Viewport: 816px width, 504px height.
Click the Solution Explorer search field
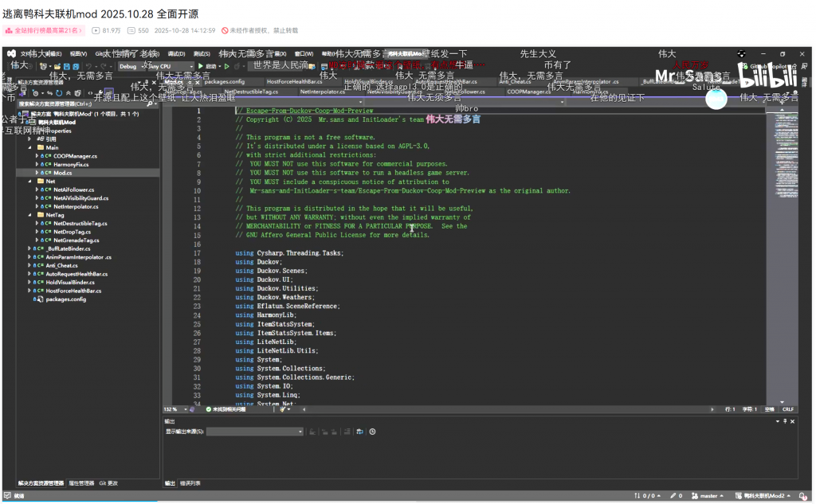click(80, 104)
